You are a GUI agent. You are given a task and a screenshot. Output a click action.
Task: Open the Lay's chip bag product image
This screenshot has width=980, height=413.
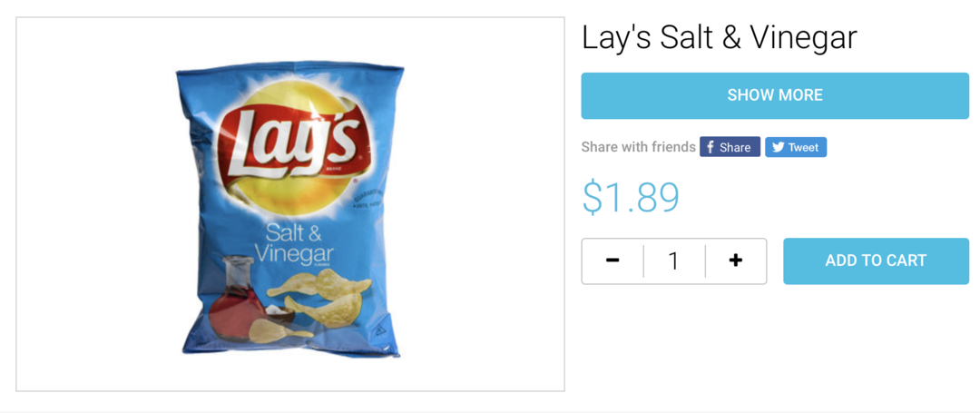coord(290,204)
